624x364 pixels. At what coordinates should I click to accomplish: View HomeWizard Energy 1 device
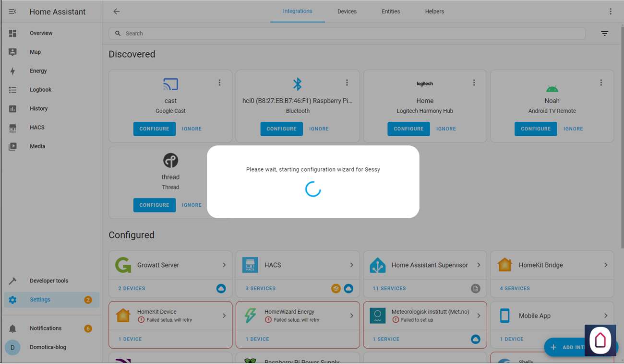pos(258,340)
